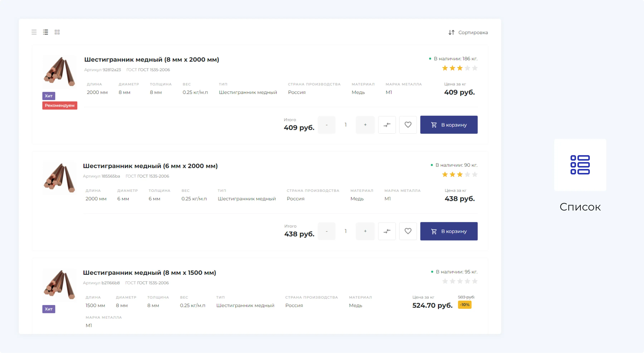Switch to grid tiles view icon
The width and height of the screenshot is (644, 353).
pyautogui.click(x=57, y=32)
